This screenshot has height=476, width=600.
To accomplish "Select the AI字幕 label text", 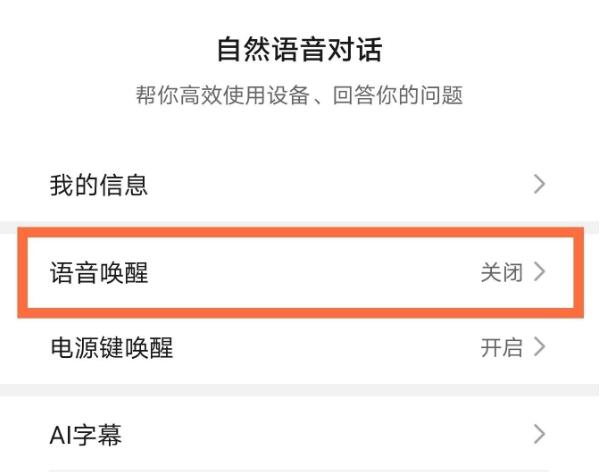I will 86,435.
